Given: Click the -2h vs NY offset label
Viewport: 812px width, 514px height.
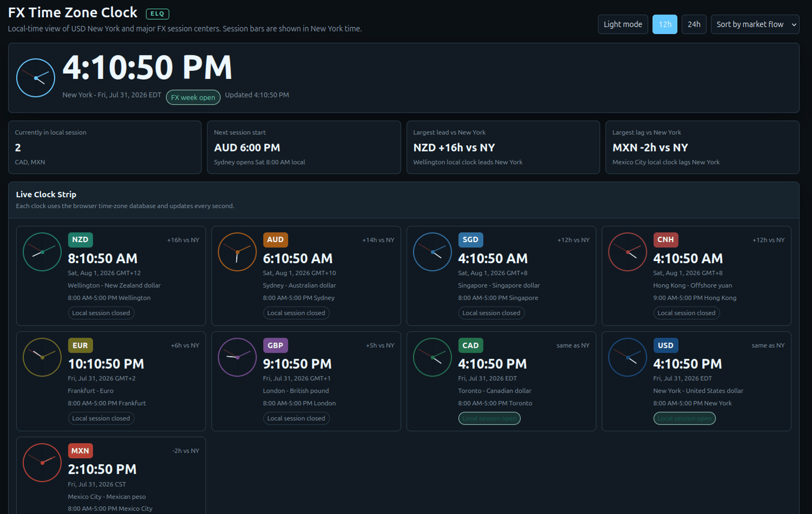Looking at the screenshot, I should point(186,451).
